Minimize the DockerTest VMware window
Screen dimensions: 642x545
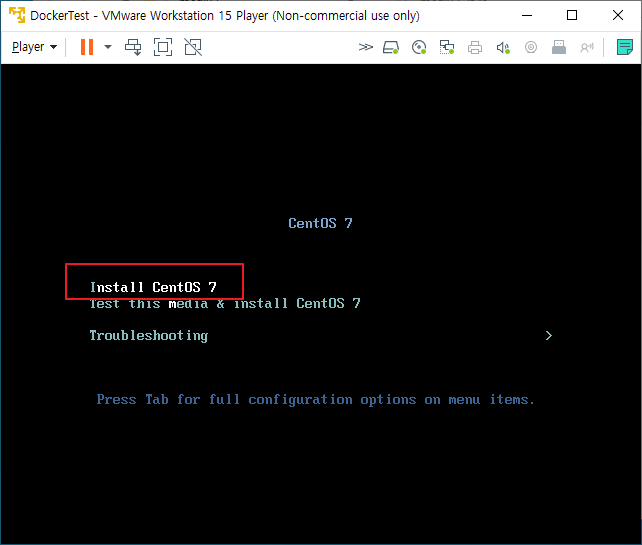[527, 15]
